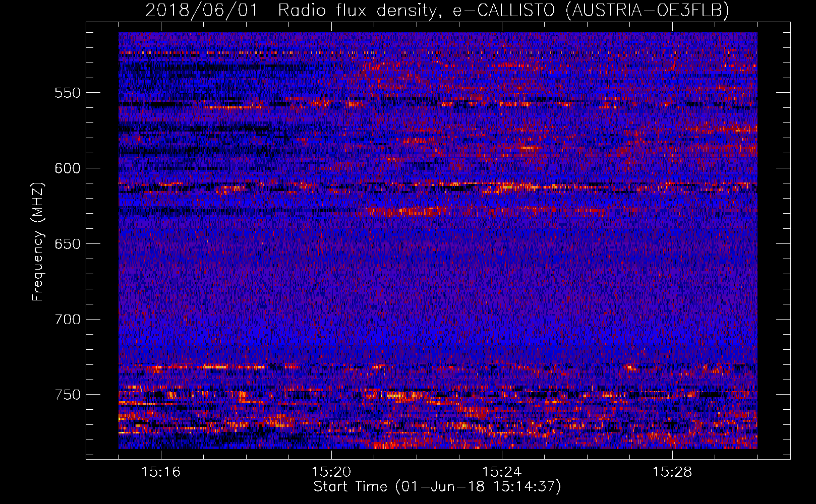816x504 pixels.
Task: Select the 750 frequency tick label
Action: (68, 395)
